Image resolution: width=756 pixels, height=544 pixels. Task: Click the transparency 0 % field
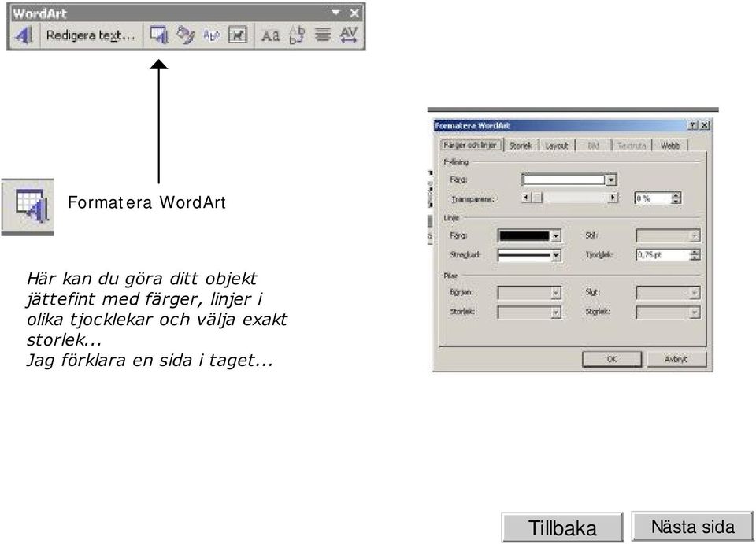(652, 198)
